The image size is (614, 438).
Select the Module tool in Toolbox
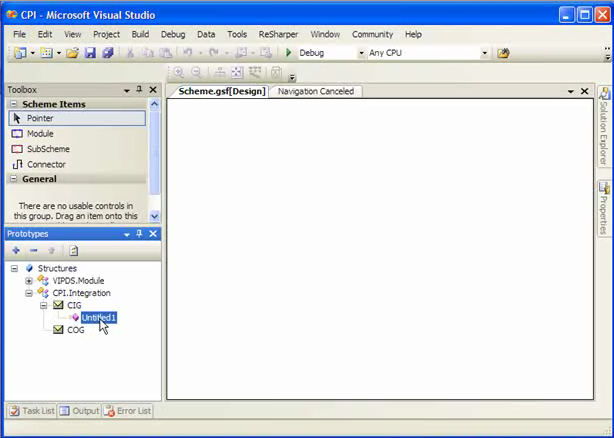pyautogui.click(x=40, y=134)
